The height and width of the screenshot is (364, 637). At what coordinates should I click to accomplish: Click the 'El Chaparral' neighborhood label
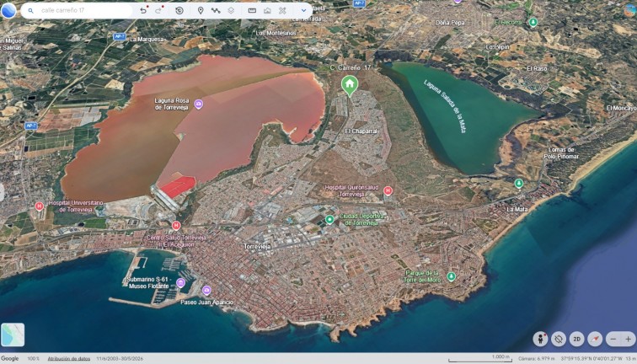click(361, 131)
